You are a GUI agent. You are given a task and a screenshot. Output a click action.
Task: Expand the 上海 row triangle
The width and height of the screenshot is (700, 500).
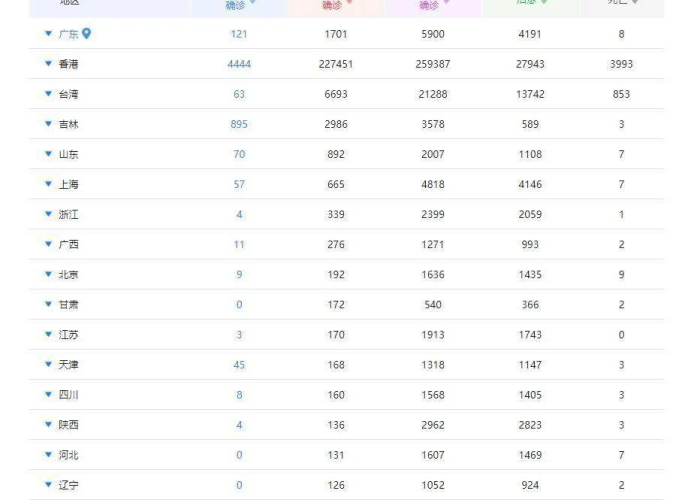48,183
